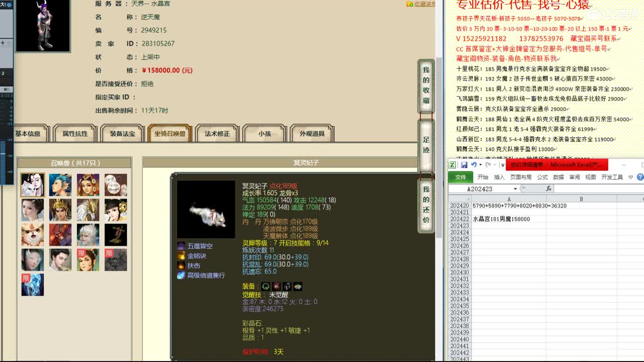Open the 页面布局 ribbon tab
The image size is (644, 362).
tap(521, 177)
